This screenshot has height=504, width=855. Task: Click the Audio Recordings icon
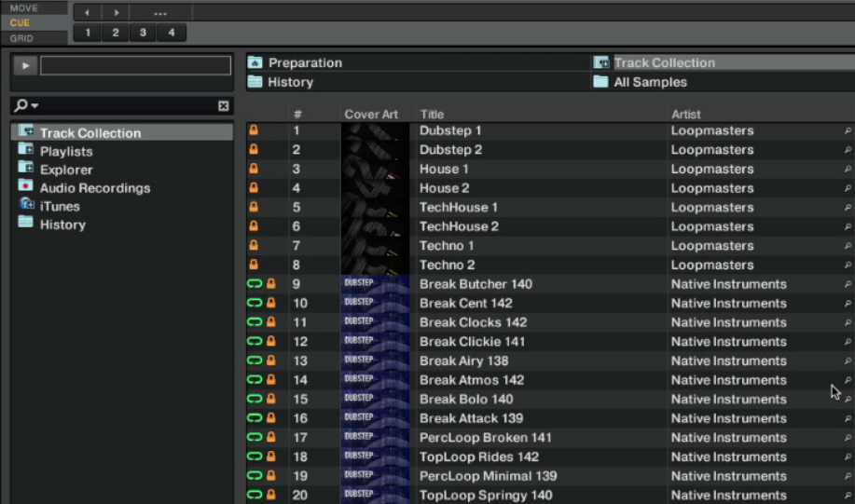(x=26, y=187)
